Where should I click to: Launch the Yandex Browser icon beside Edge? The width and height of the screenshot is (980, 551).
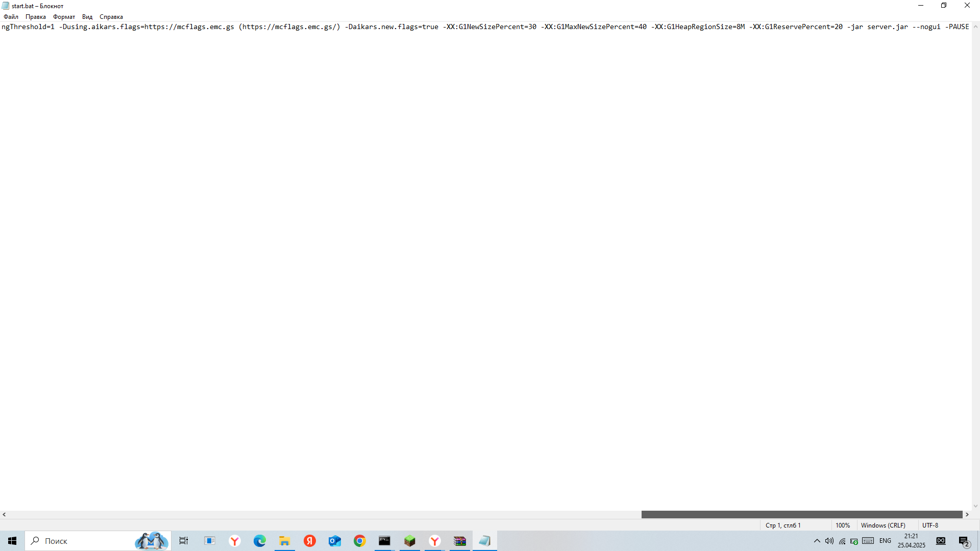[235, 541]
